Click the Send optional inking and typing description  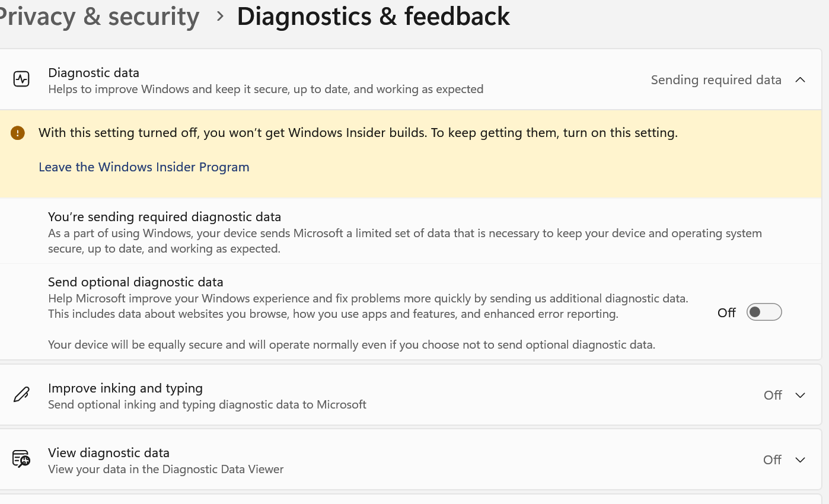tap(208, 404)
